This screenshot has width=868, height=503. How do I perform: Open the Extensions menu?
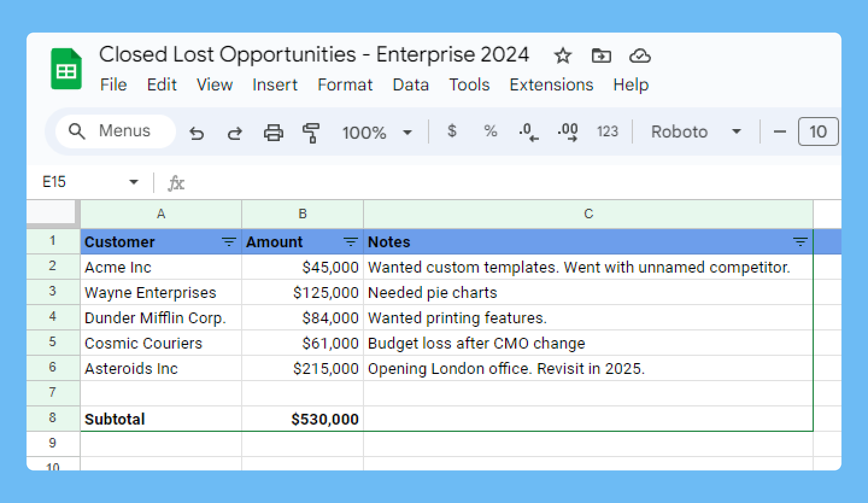point(552,85)
